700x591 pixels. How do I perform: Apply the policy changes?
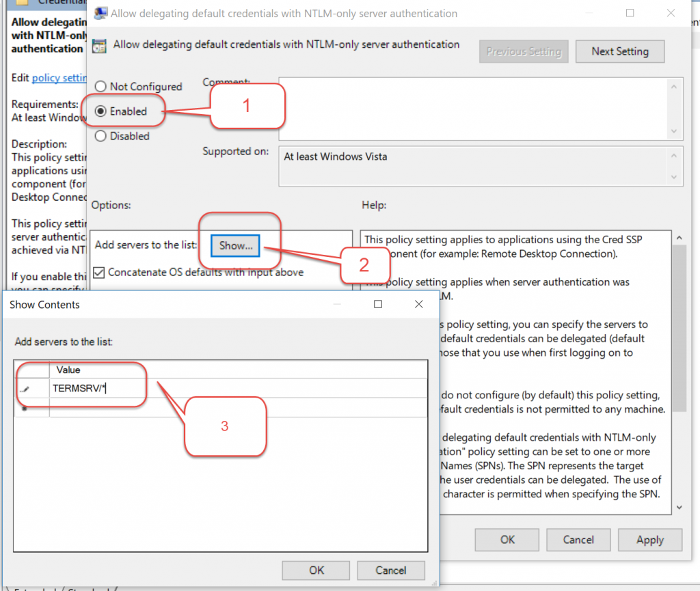click(x=649, y=540)
